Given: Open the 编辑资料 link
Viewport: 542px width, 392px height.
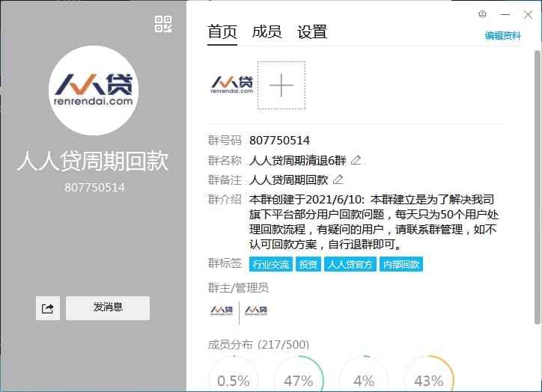Looking at the screenshot, I should click(x=502, y=36).
